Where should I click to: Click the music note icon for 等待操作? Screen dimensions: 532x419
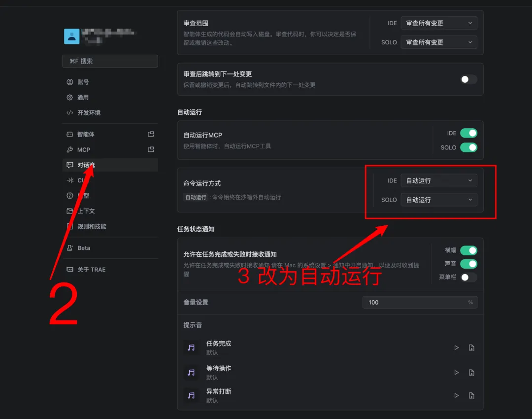click(x=191, y=373)
